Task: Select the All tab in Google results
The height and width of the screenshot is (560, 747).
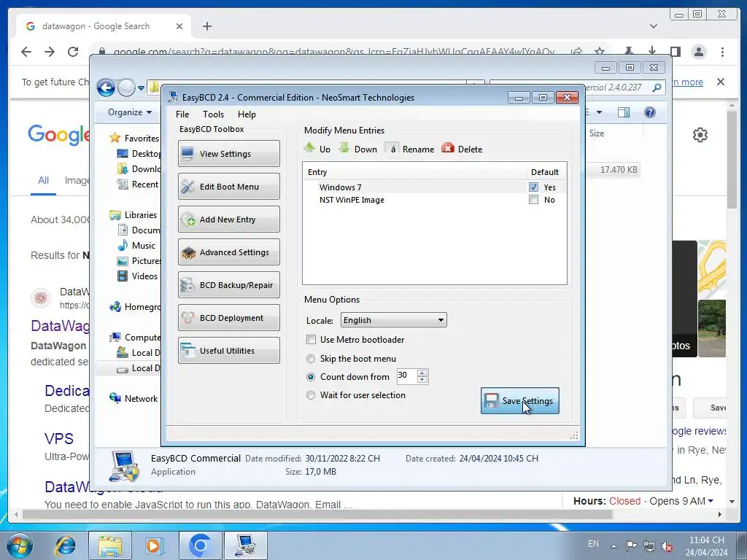Action: tap(43, 181)
